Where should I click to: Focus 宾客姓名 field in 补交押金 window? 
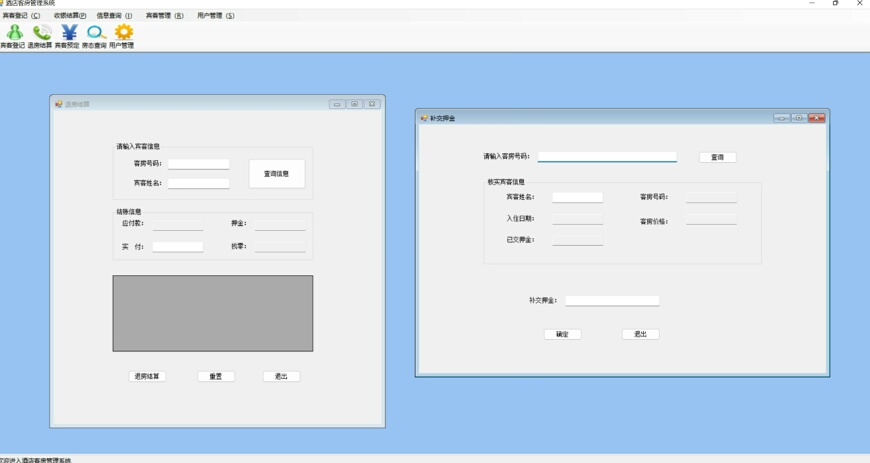(578, 197)
